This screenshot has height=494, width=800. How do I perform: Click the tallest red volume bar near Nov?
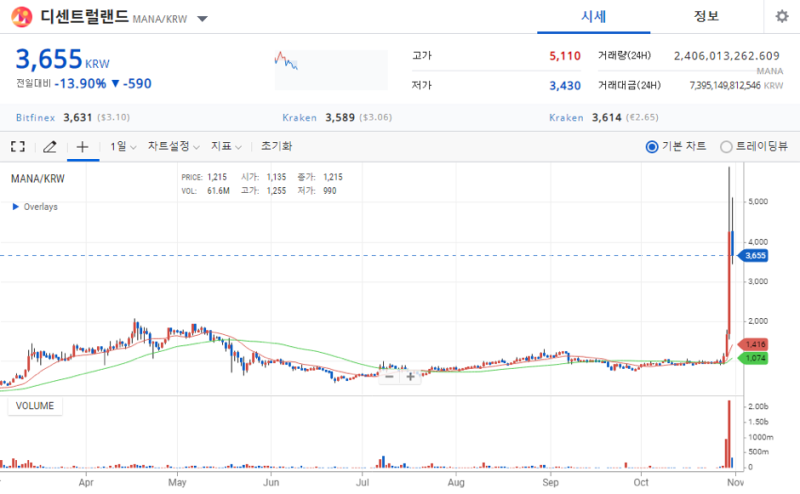(729, 434)
